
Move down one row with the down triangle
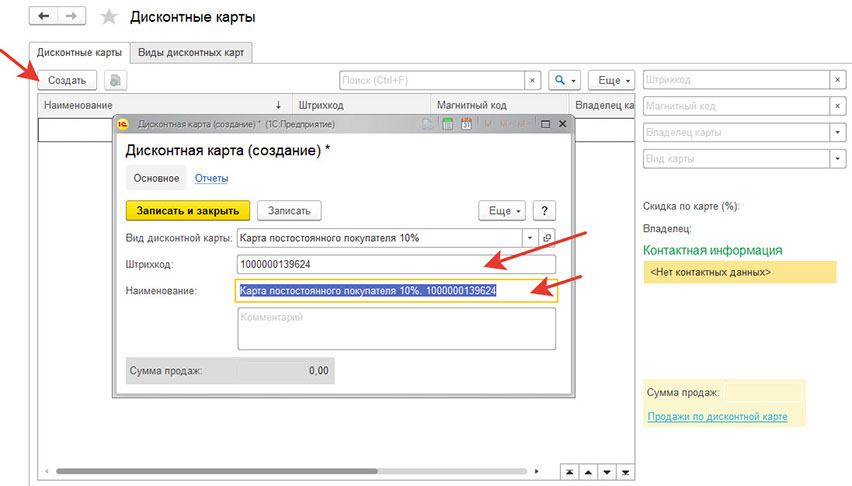607,472
